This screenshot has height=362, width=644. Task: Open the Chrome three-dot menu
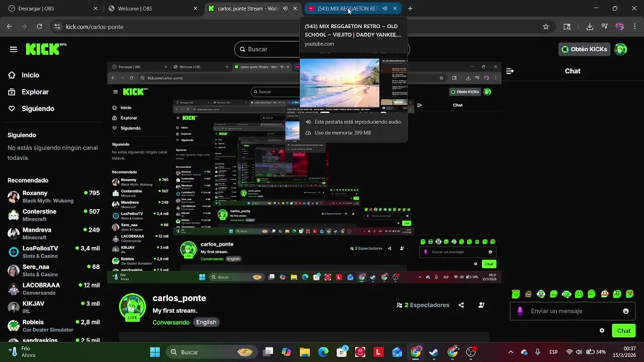[x=634, y=27]
